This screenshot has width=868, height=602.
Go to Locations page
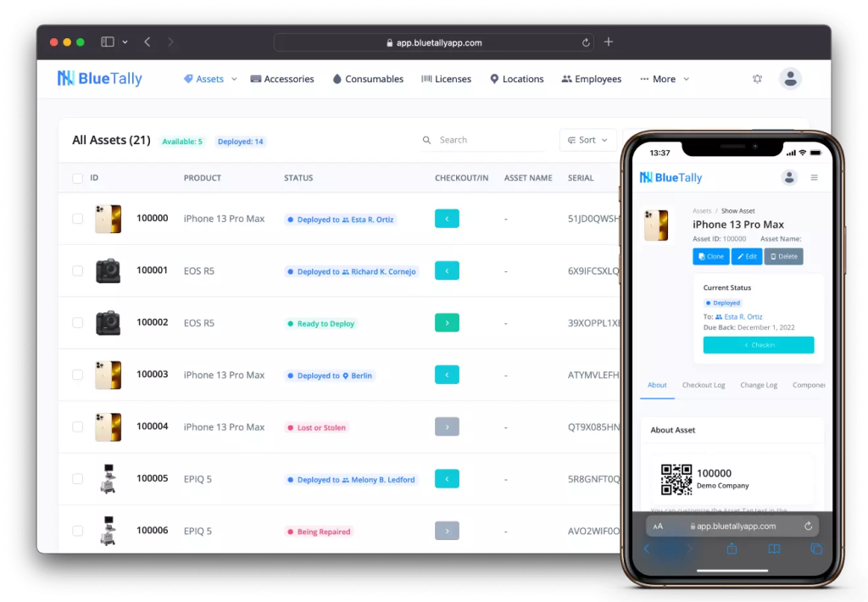coord(517,79)
